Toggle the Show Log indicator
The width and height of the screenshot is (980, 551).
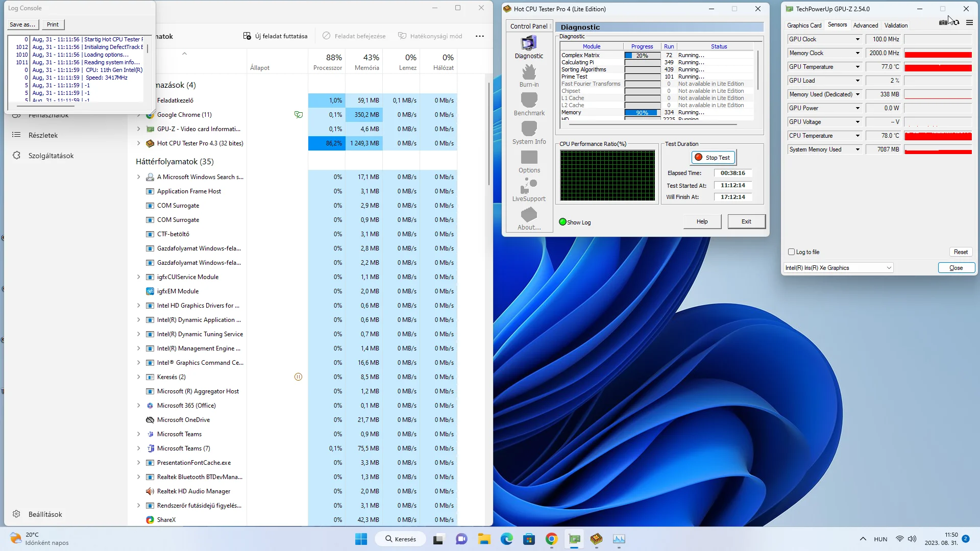point(563,222)
